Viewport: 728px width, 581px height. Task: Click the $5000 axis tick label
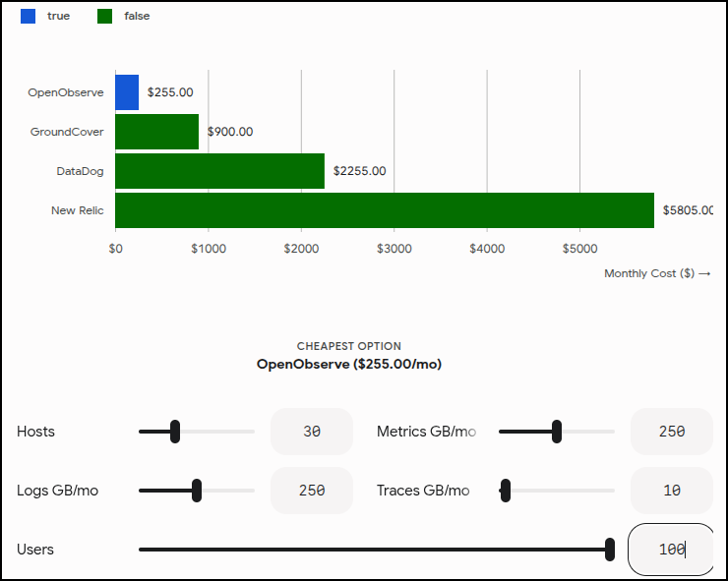click(579, 249)
